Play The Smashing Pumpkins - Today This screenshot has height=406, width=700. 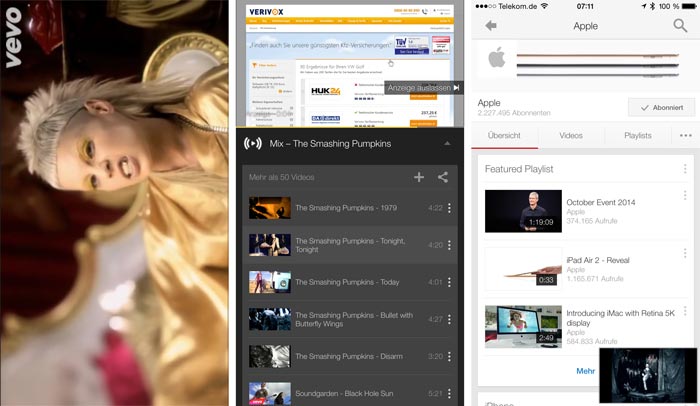[350, 282]
